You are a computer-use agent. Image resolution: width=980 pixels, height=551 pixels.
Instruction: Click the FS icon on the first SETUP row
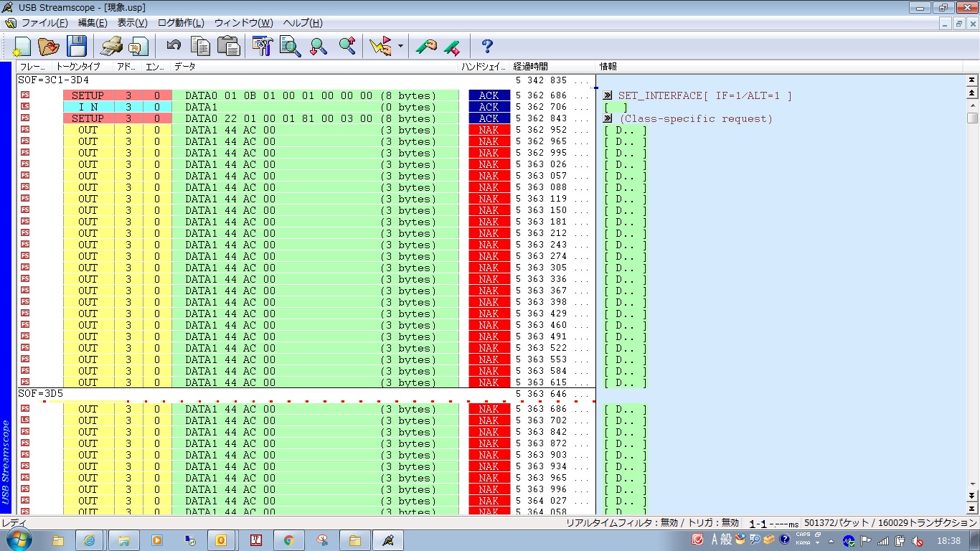pyautogui.click(x=26, y=95)
